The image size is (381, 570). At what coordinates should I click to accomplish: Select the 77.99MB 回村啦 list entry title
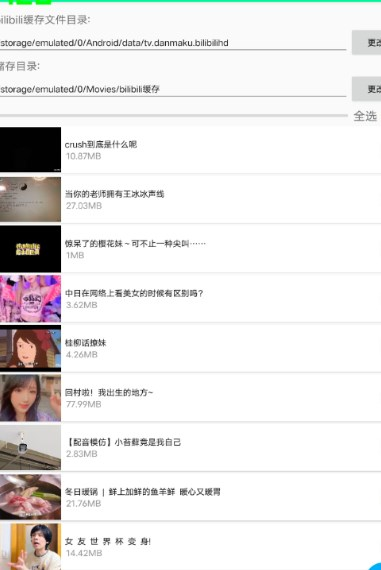point(109,393)
